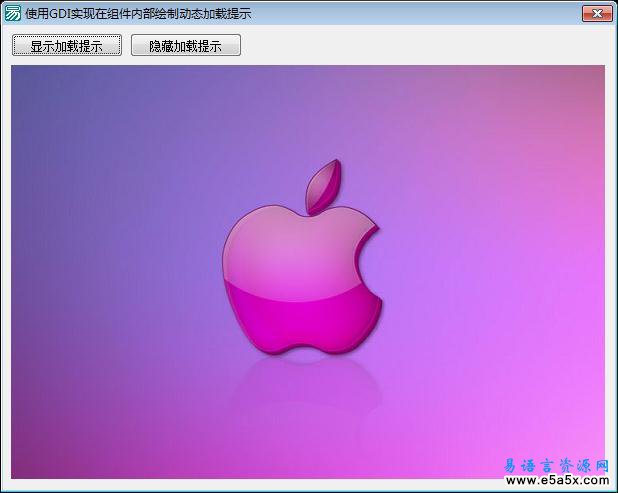Click the 显示加载提示 button

coord(67,45)
